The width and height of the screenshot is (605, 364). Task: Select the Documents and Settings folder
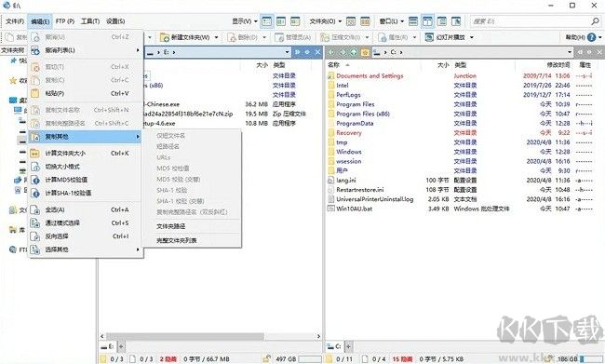point(370,75)
